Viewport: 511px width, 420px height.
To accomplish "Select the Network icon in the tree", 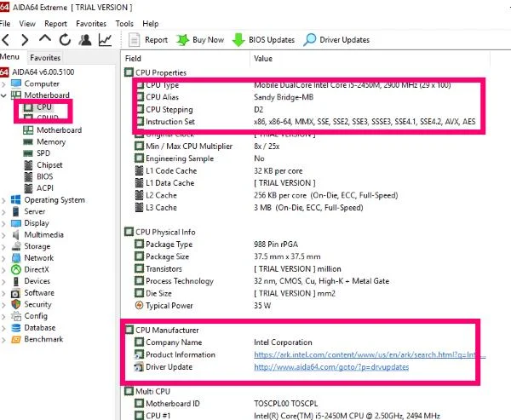I will point(15,257).
